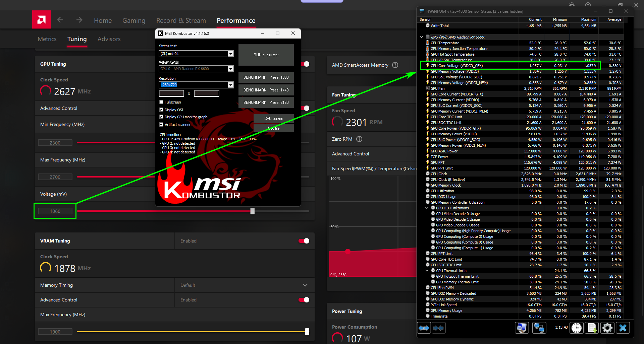The width and height of the screenshot is (644, 344).
Task: Shrink HWiNFO columns with the inward arrows
Action: point(438,328)
